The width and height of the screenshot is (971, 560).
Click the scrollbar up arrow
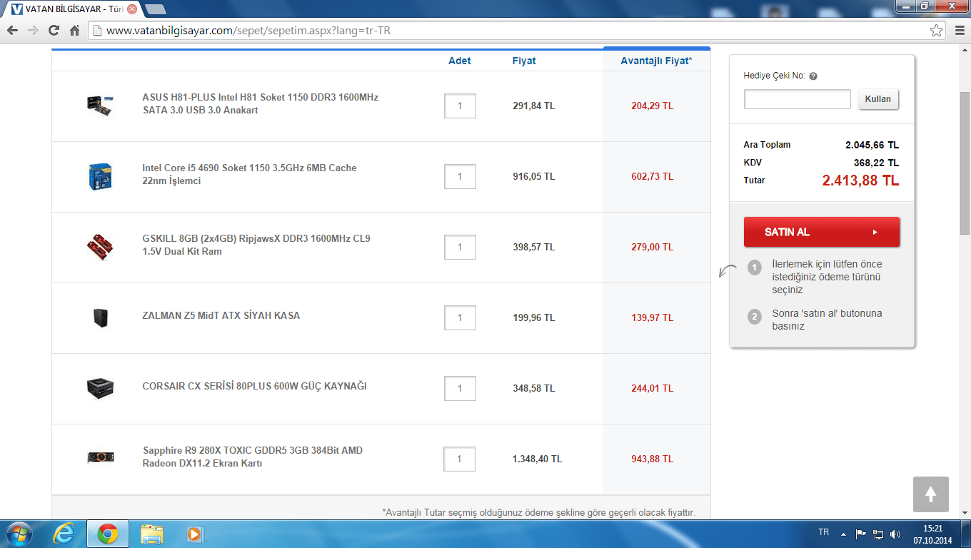[965, 51]
